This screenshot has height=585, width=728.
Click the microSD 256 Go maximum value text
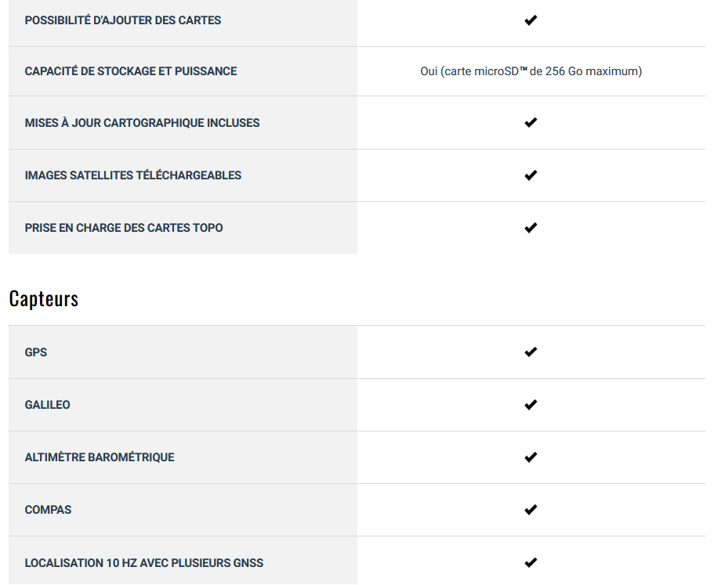click(531, 71)
